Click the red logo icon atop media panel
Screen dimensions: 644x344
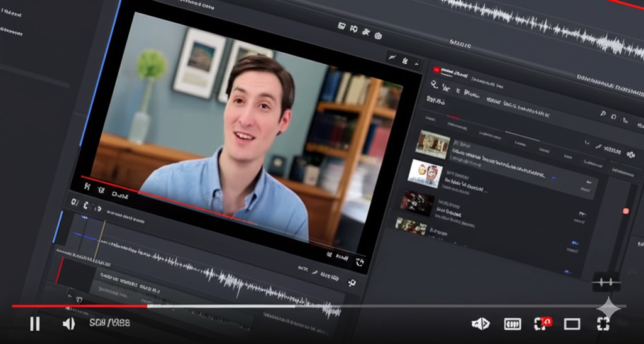coord(436,69)
